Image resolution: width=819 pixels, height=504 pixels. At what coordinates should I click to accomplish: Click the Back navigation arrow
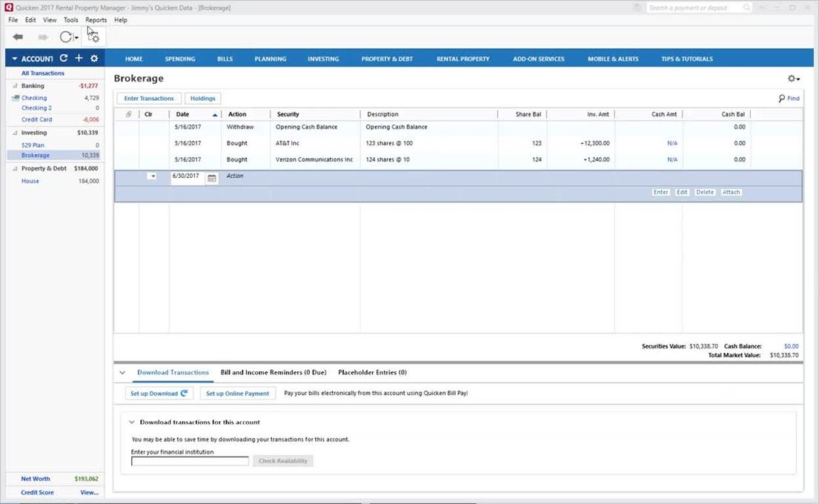(18, 37)
